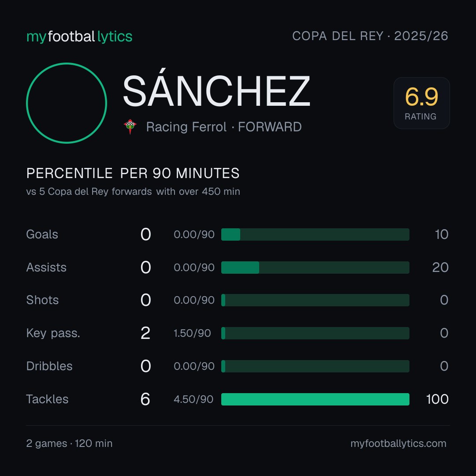
Task: Click the Assists 20 percentile value
Action: pos(440,268)
